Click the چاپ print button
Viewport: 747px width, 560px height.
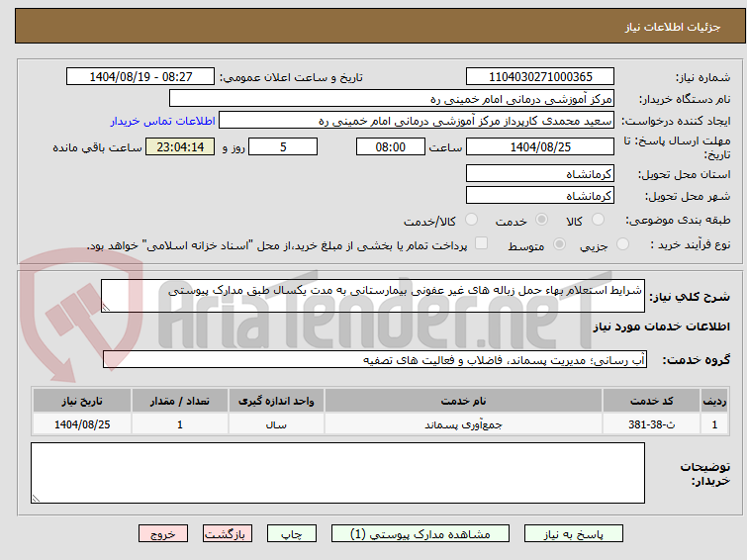pos(292,534)
